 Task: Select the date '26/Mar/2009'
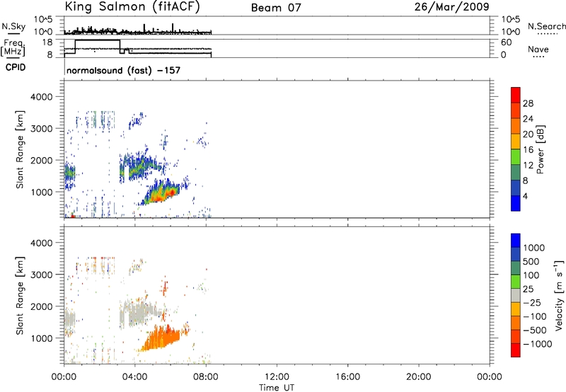[451, 7]
